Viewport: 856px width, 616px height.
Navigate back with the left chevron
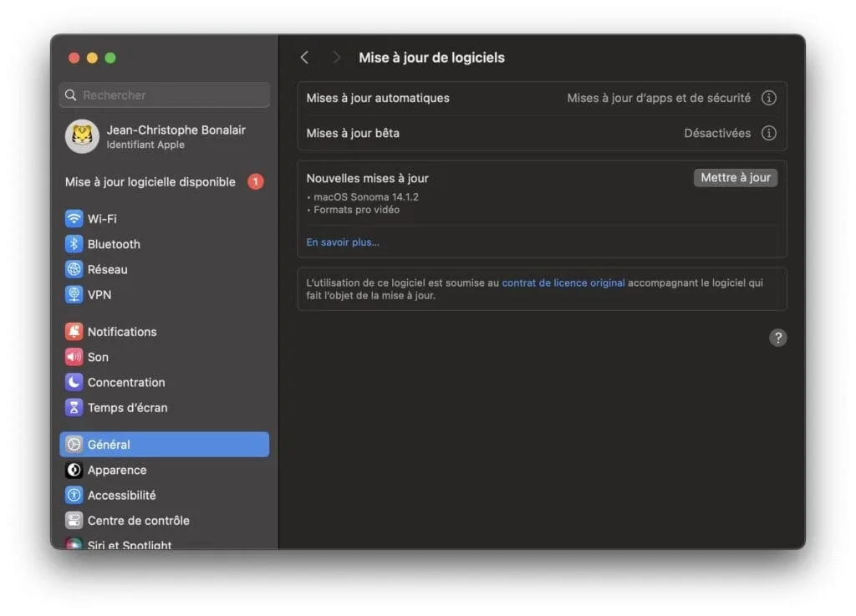click(x=304, y=57)
